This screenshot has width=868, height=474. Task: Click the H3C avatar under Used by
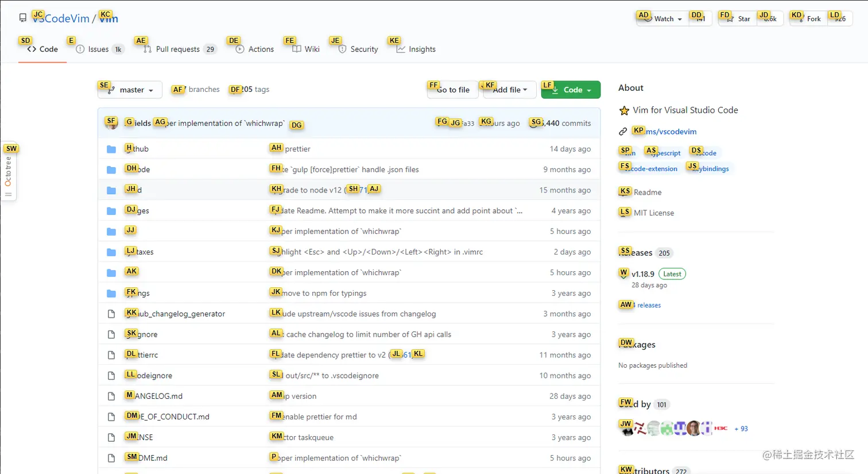(x=721, y=429)
